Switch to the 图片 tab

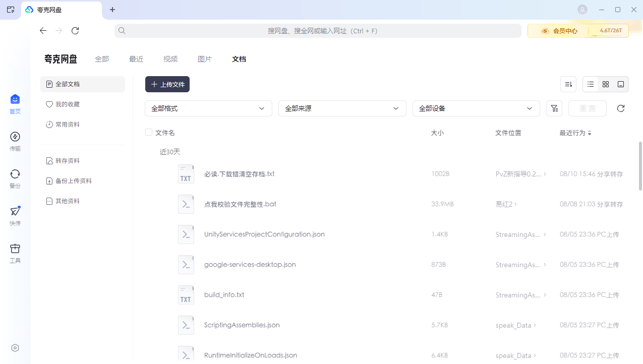205,59
